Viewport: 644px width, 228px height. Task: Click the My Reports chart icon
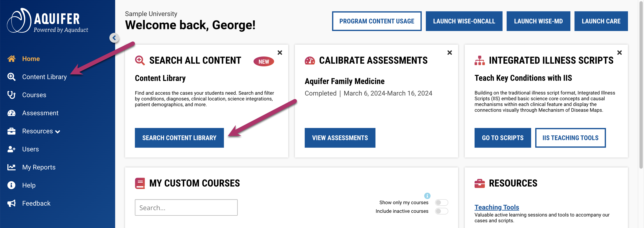click(12, 167)
